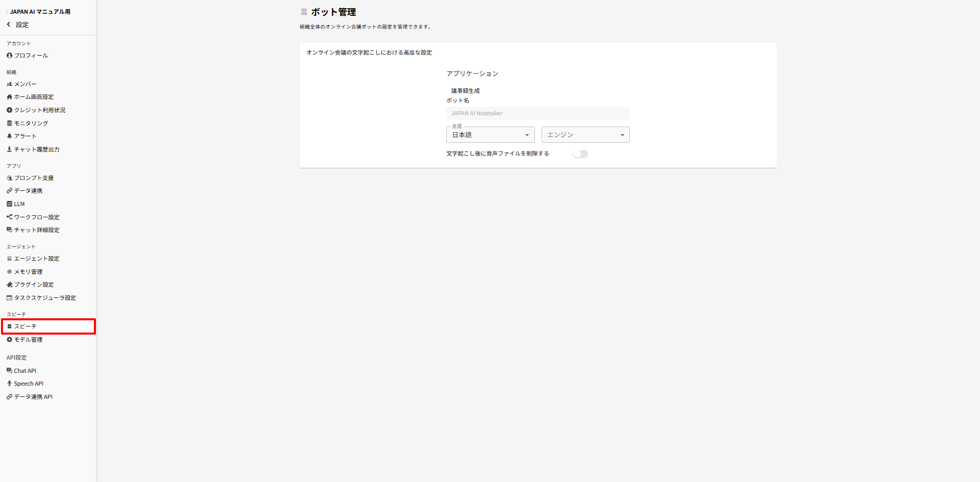Click the Speech API microphone icon
The height and width of the screenshot is (482, 980).
click(x=9, y=384)
